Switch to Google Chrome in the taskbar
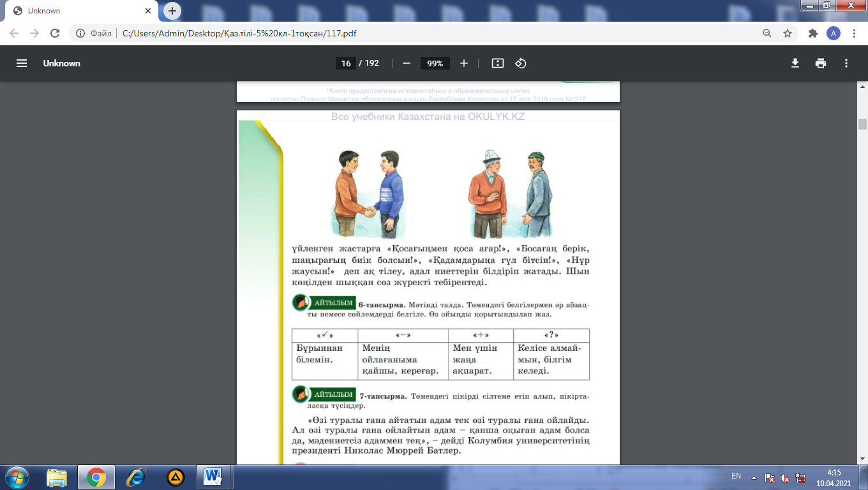 point(96,477)
